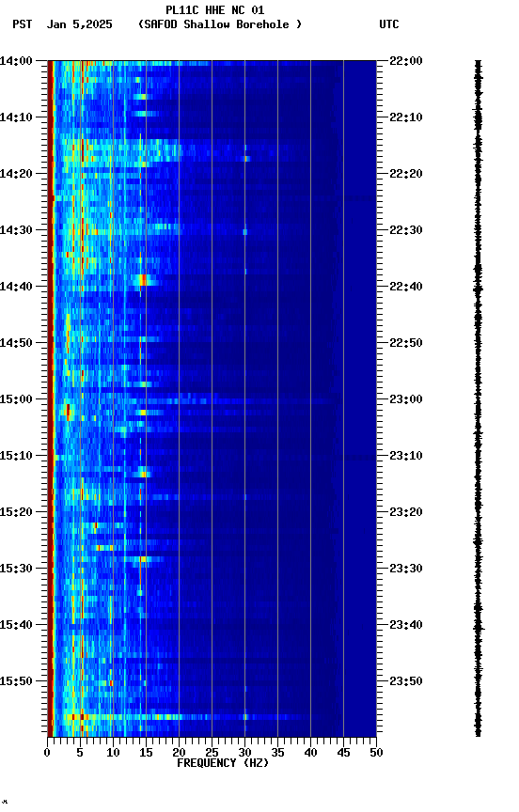The height and width of the screenshot is (812, 519).
Task: Click the hot spot near 14 Hz at 14:39
Action: [142, 280]
